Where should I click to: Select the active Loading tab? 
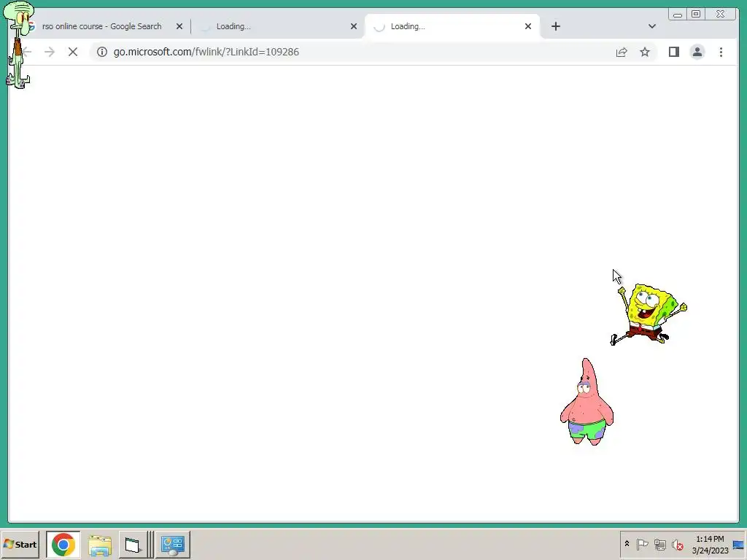coord(452,26)
